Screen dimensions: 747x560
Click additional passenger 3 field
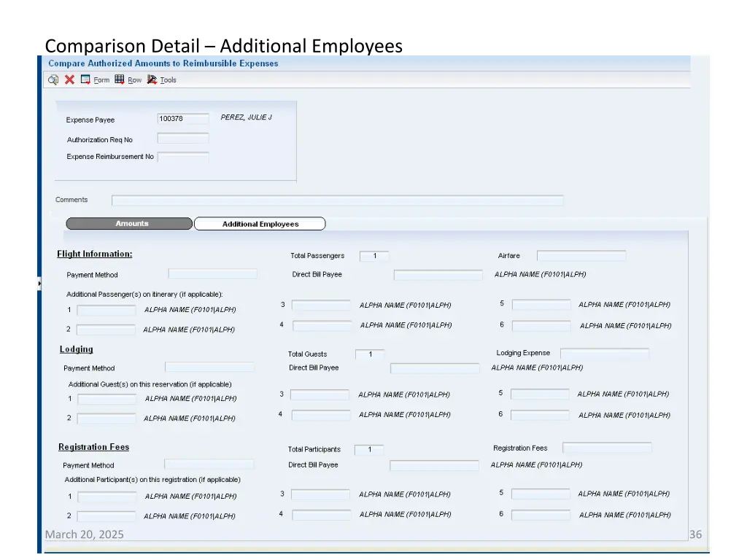pos(321,306)
